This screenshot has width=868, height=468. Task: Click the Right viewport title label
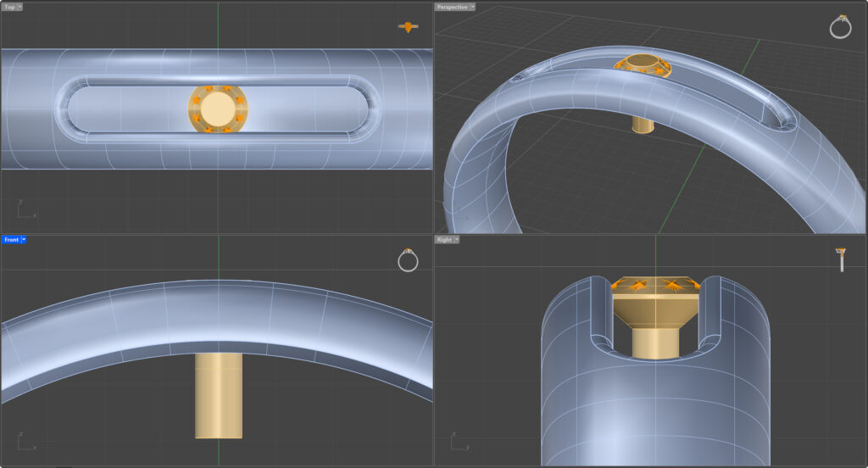pos(444,240)
